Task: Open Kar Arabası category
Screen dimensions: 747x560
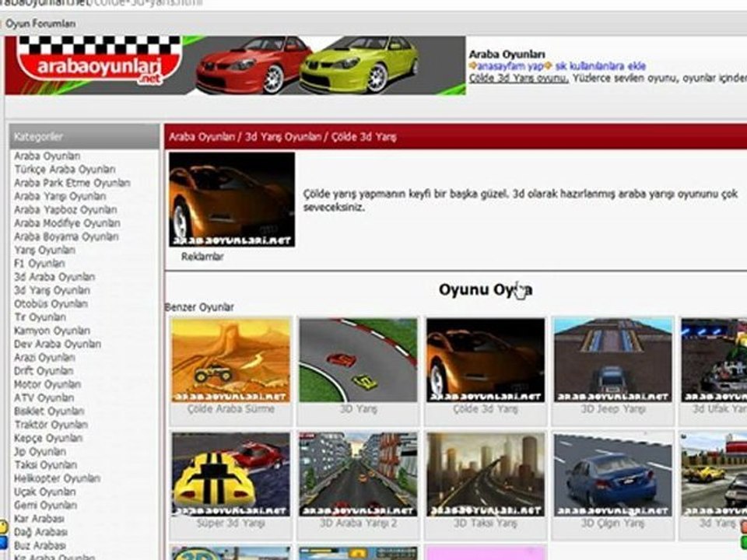Action: coord(39,518)
